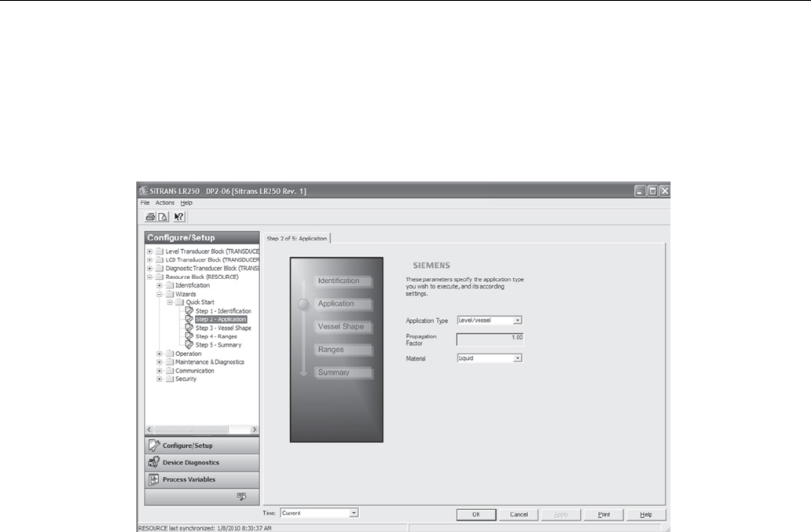Collapse the Resource Block node

tap(149, 277)
